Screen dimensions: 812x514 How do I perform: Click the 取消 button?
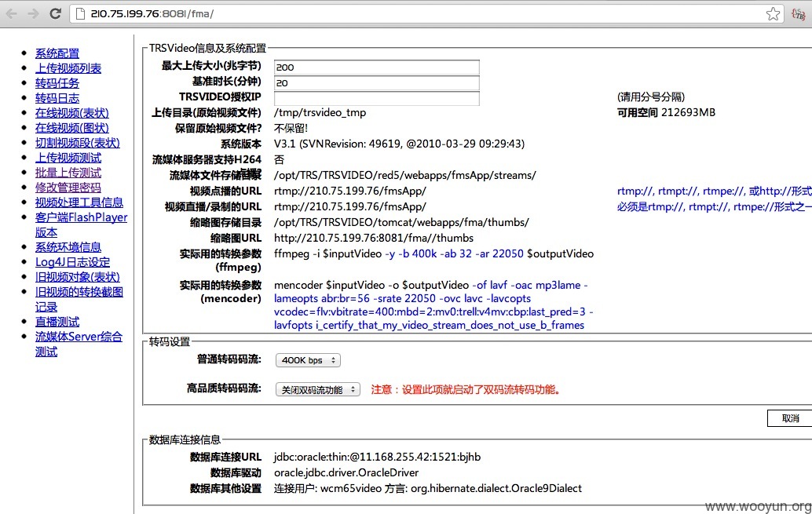pyautogui.click(x=790, y=418)
